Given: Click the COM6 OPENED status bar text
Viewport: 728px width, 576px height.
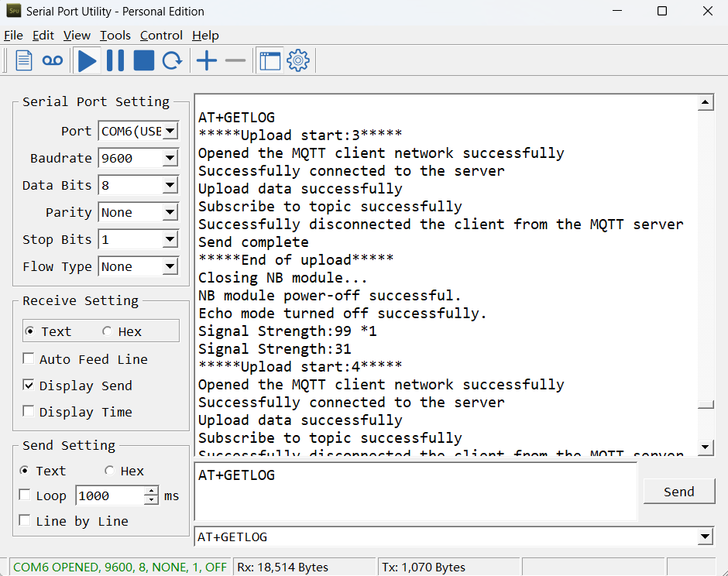Looking at the screenshot, I should 120,567.
